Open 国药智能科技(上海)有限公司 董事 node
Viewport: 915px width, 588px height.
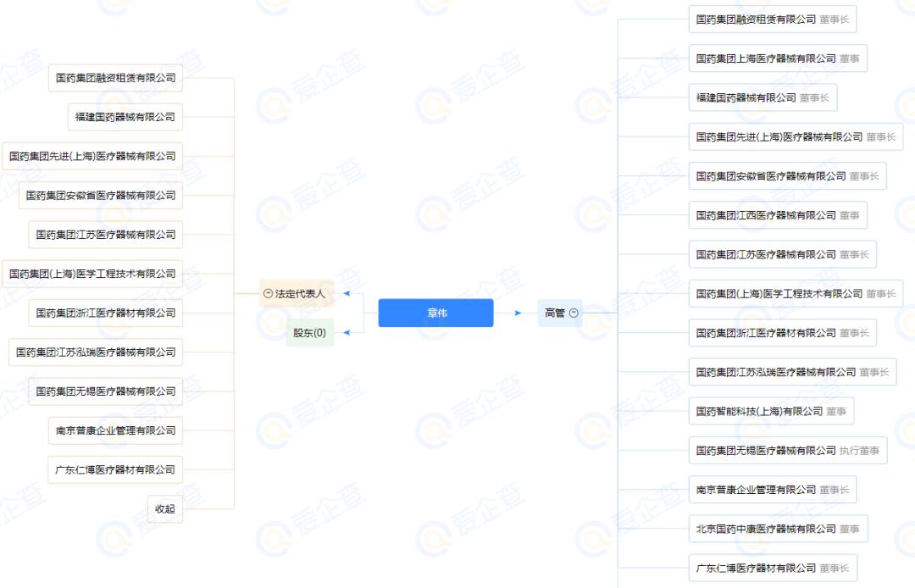pyautogui.click(x=772, y=411)
